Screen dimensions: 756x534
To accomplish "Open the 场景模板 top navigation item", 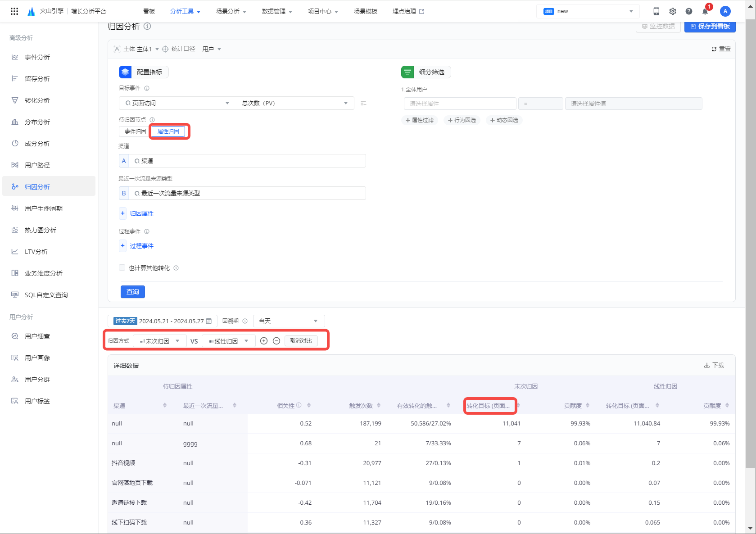I will click(x=366, y=11).
